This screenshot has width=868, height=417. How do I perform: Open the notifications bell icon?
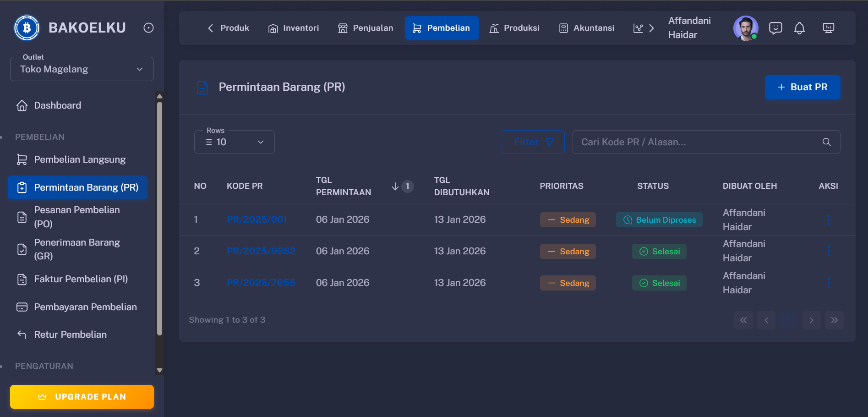800,28
